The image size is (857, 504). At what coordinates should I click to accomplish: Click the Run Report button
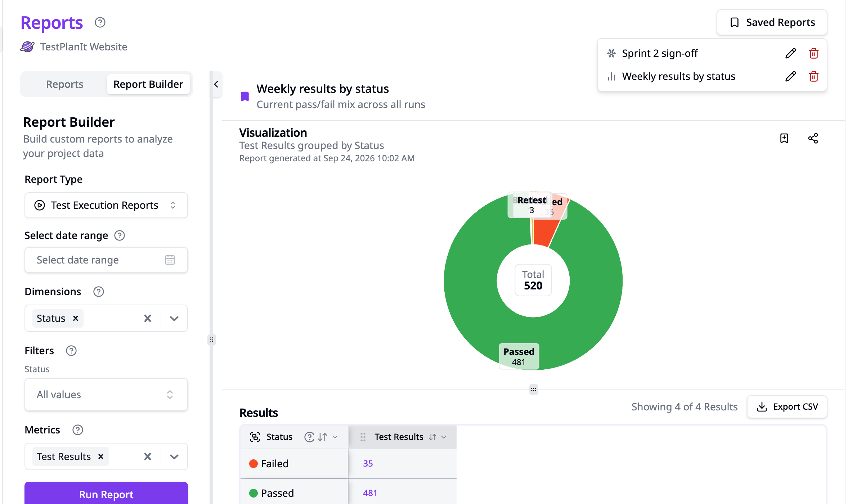click(x=106, y=494)
